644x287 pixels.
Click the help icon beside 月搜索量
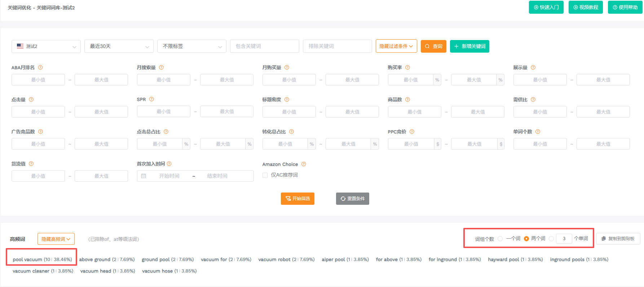(161, 67)
